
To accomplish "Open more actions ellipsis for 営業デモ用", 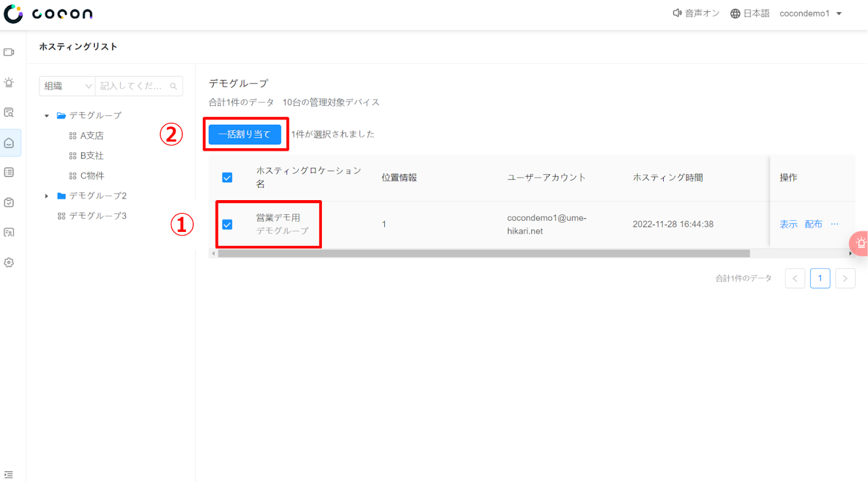I will (834, 224).
